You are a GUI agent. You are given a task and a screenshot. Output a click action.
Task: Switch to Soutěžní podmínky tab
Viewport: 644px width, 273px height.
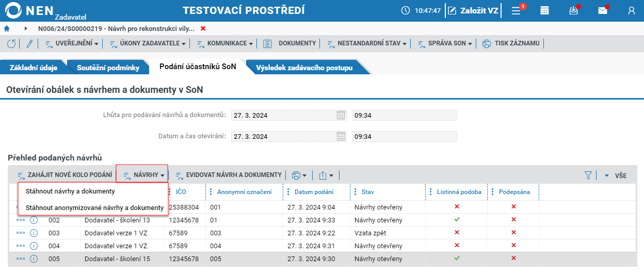point(101,68)
